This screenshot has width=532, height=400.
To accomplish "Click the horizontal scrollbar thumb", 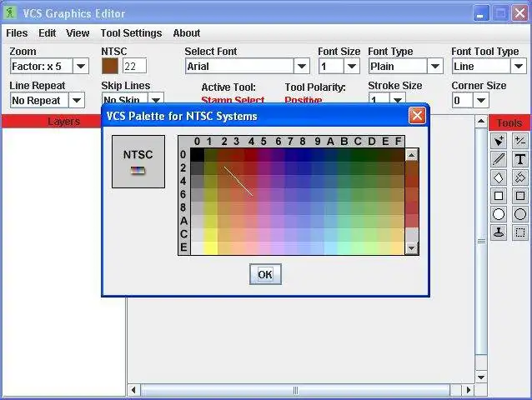I will click(295, 390).
